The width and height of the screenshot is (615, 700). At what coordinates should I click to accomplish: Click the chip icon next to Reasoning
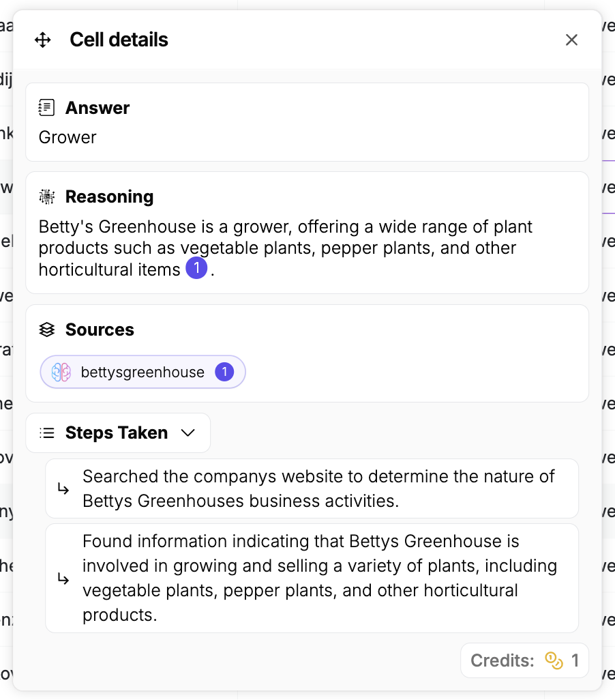point(46,196)
